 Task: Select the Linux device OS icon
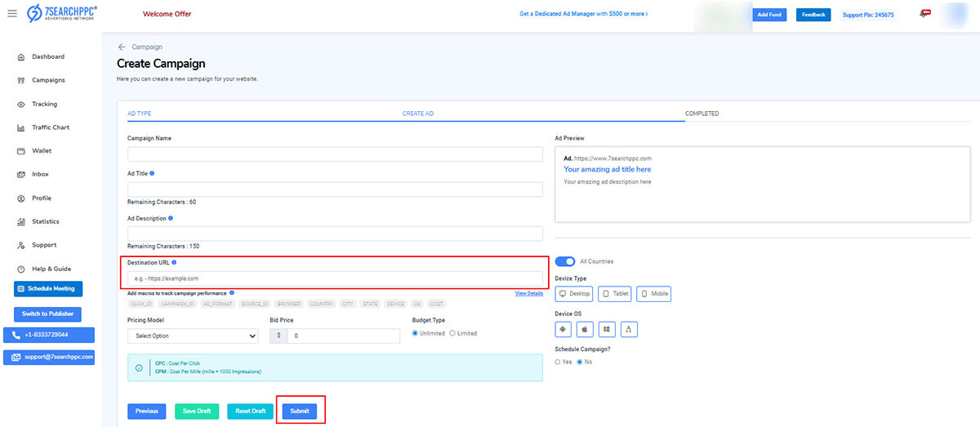point(628,329)
